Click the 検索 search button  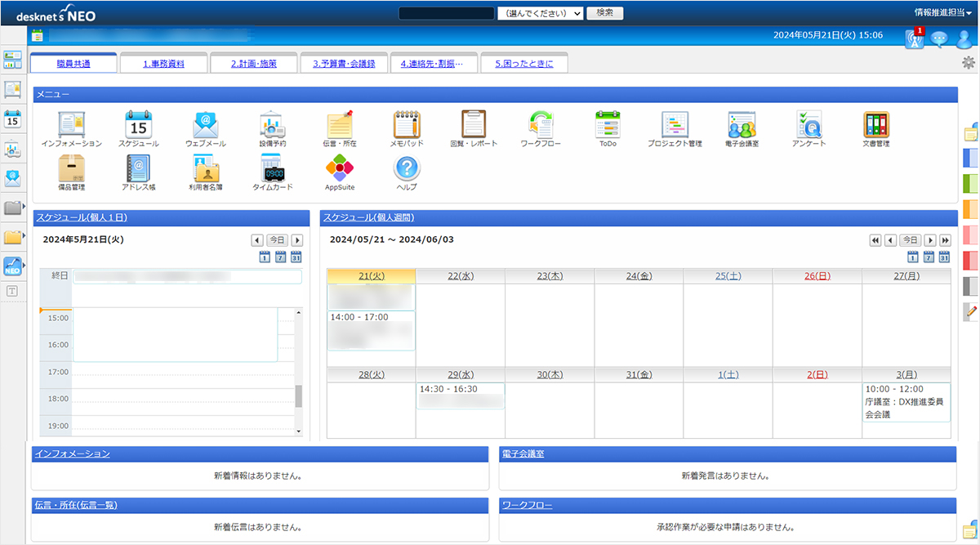(604, 13)
